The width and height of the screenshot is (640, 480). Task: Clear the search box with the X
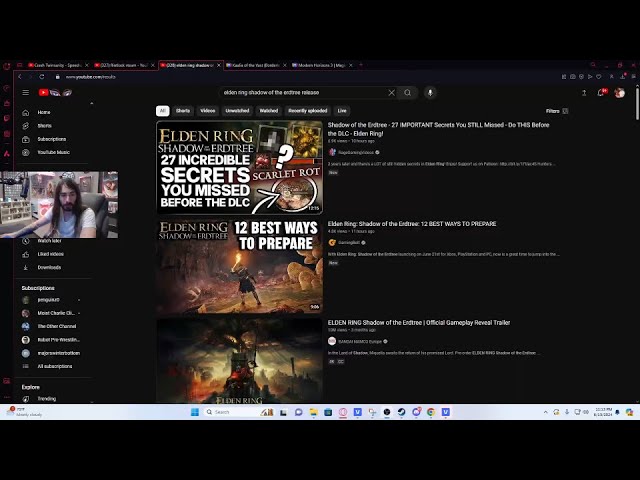[391, 93]
